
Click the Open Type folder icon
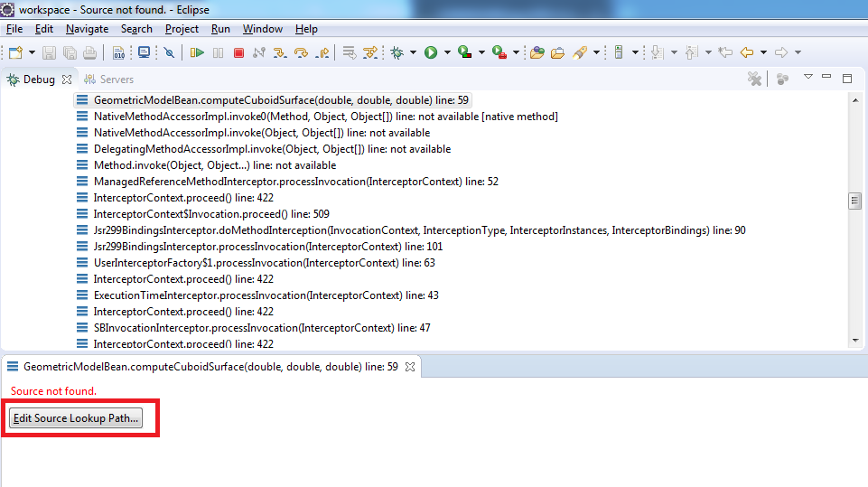click(x=537, y=52)
